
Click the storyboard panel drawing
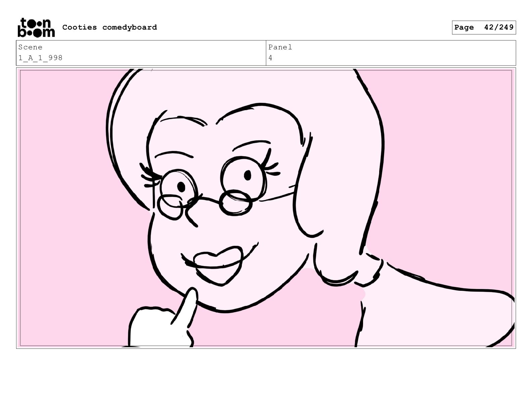(266, 208)
